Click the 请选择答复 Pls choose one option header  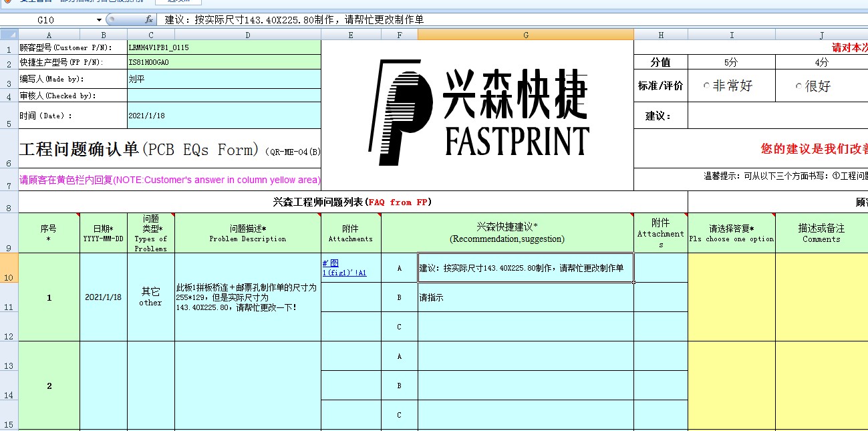(732, 233)
